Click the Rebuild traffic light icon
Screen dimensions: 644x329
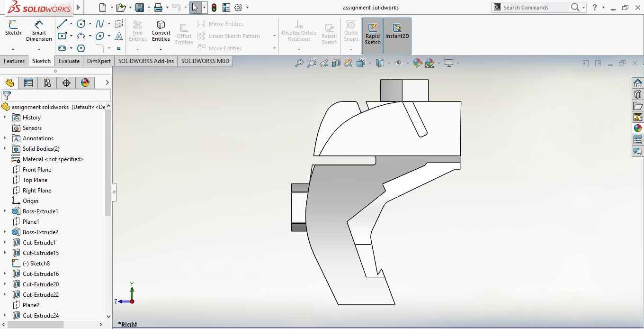click(214, 8)
